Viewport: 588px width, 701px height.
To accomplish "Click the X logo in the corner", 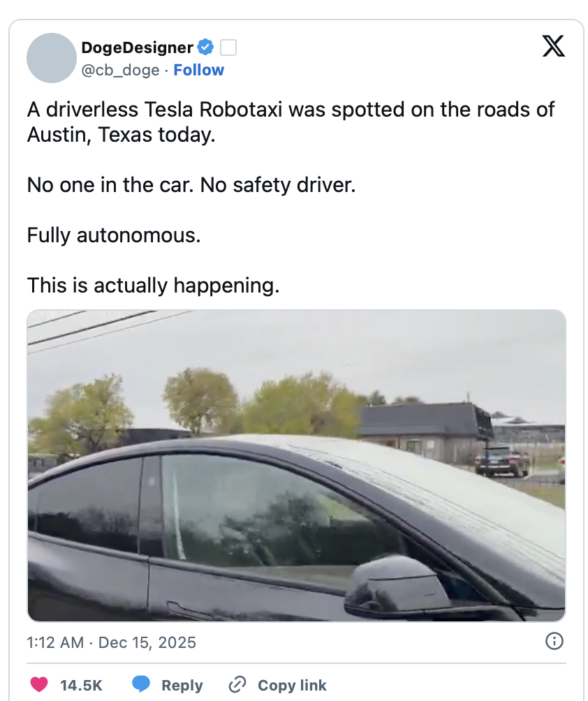I will [553, 47].
